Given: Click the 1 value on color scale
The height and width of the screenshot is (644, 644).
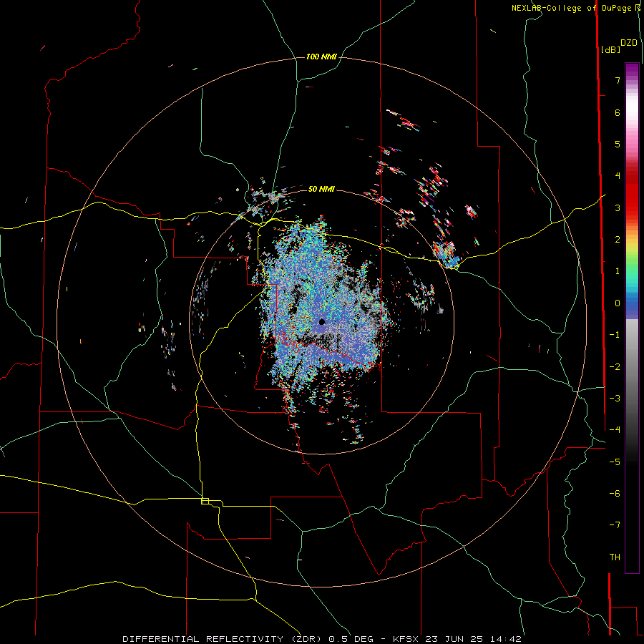Looking at the screenshot, I should pyautogui.click(x=618, y=271).
